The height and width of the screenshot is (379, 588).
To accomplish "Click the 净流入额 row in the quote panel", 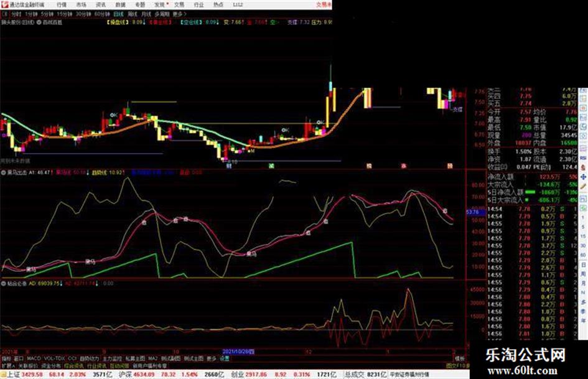I will tap(533, 176).
